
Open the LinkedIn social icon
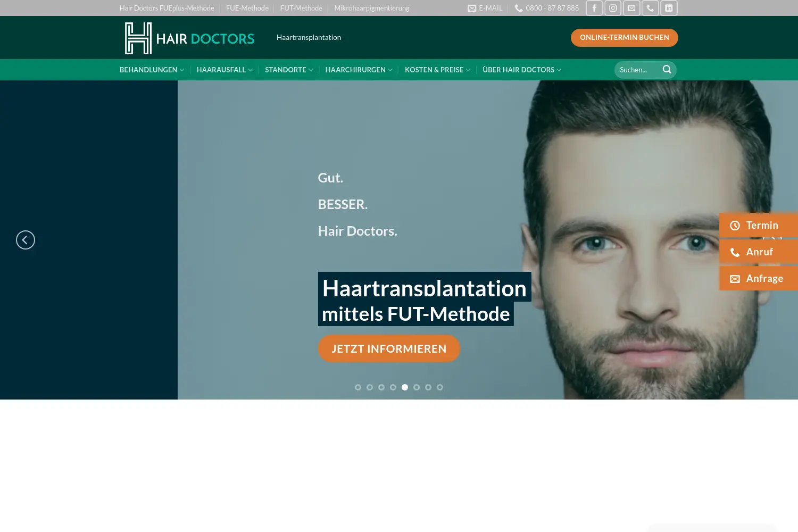pyautogui.click(x=669, y=8)
